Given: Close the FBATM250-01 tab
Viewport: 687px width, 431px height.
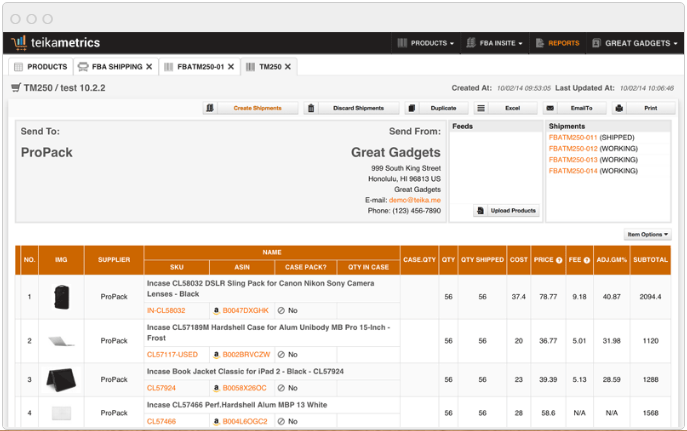Looking at the screenshot, I should (231, 67).
